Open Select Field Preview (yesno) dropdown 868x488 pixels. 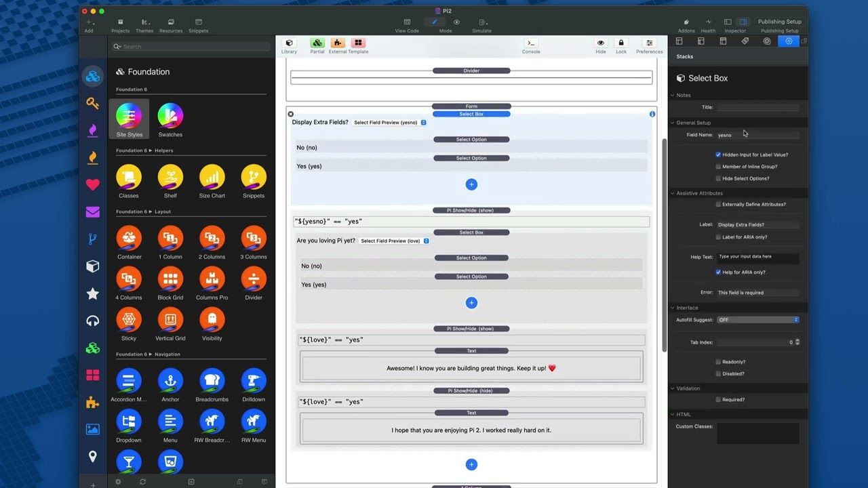point(390,123)
